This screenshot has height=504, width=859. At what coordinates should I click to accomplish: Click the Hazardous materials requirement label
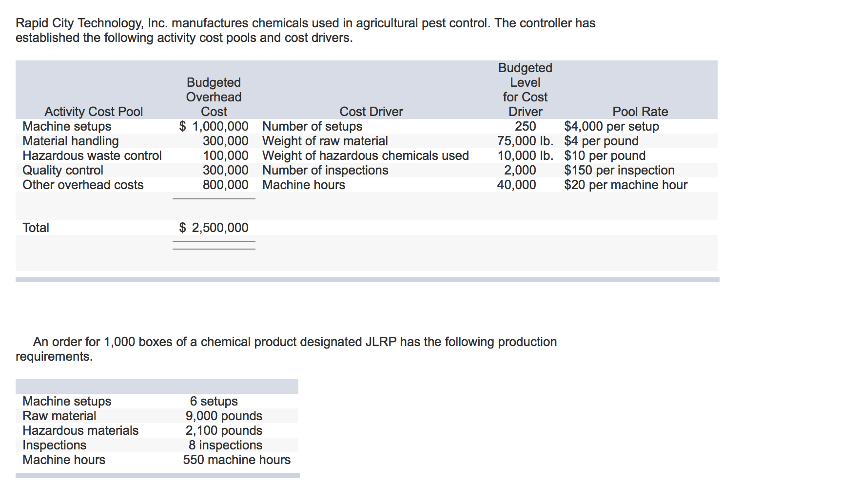[80, 430]
